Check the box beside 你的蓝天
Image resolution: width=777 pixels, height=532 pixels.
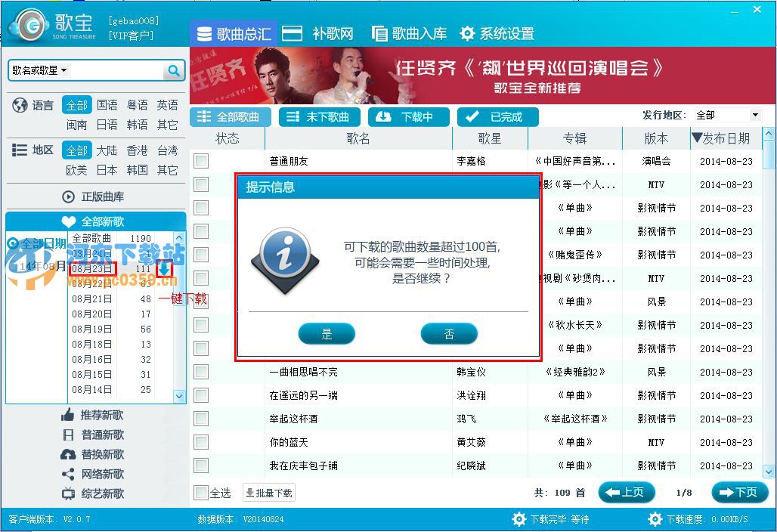pos(200,442)
